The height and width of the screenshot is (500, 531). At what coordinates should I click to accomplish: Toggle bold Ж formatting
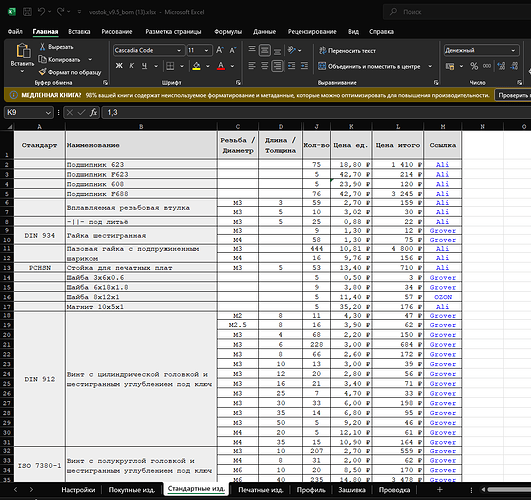(119, 66)
